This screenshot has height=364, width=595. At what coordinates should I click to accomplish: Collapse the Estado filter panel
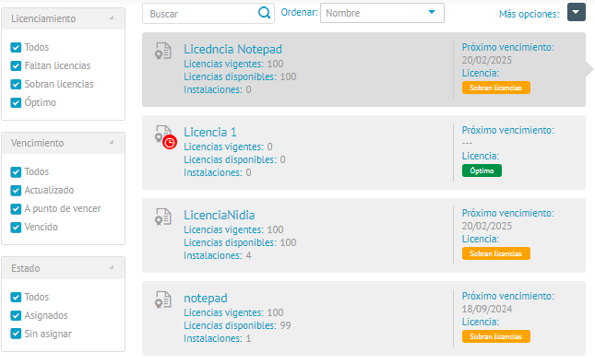tap(112, 267)
